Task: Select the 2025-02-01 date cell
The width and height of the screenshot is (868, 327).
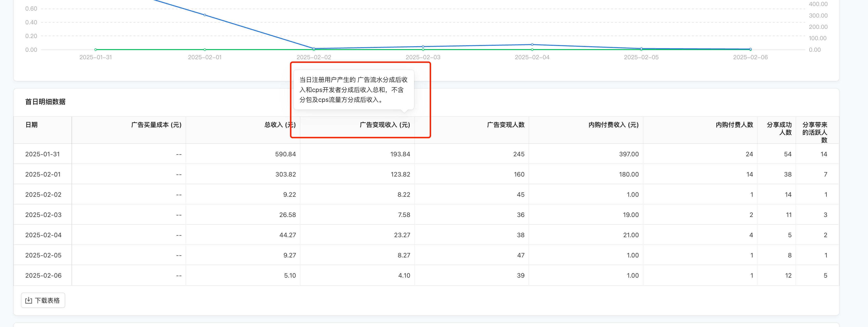Action: click(43, 174)
